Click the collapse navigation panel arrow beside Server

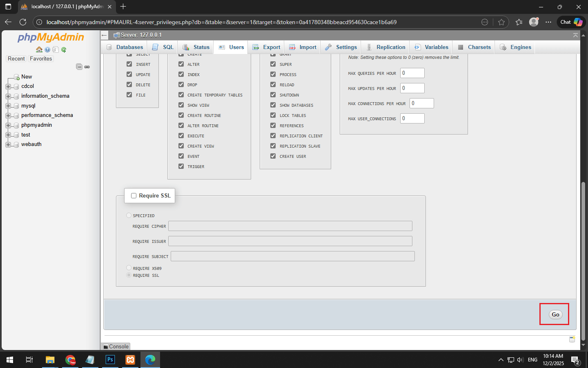(105, 35)
